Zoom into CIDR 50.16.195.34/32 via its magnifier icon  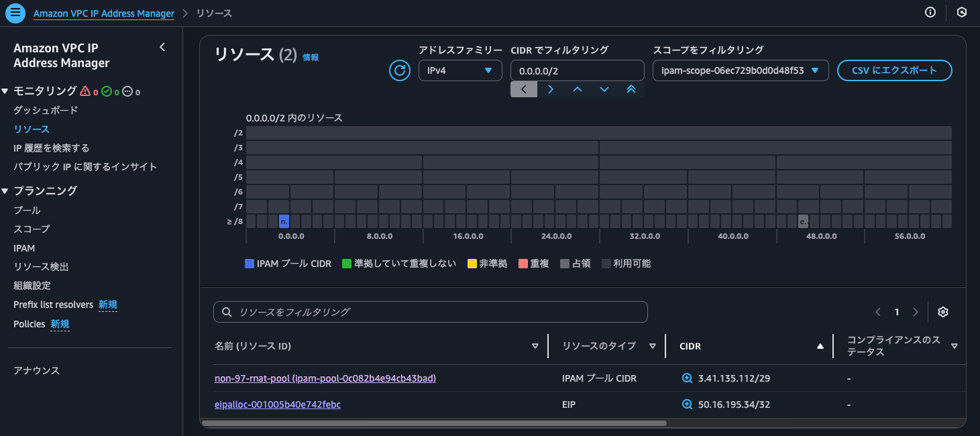coord(687,404)
